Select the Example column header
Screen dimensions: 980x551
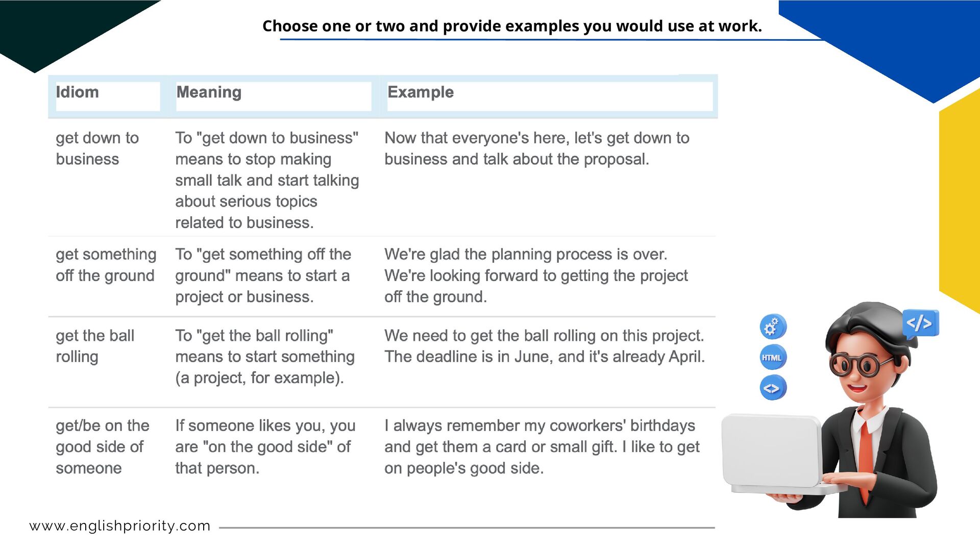pyautogui.click(x=421, y=92)
